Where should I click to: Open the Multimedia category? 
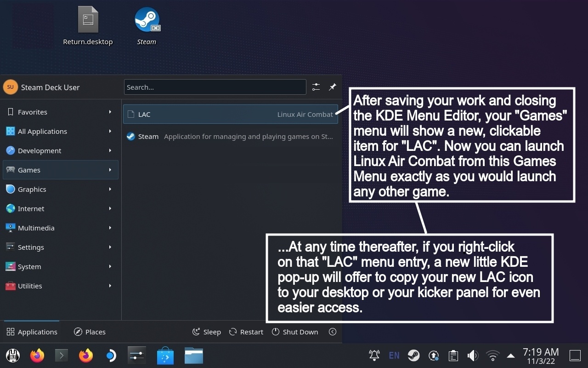pyautogui.click(x=61, y=228)
